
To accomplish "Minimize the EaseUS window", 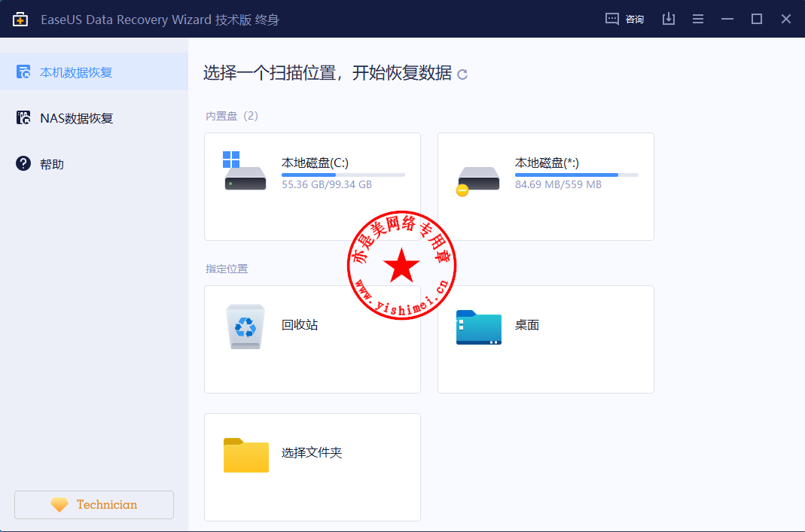I will pos(727,20).
